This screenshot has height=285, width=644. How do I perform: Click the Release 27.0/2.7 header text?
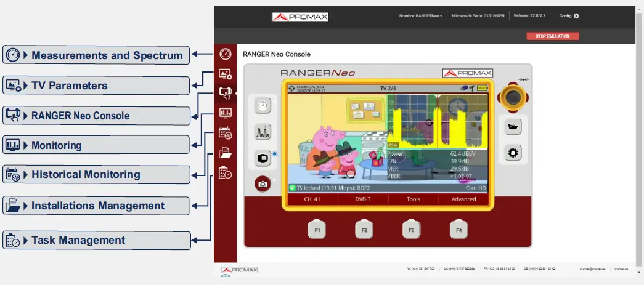(530, 16)
